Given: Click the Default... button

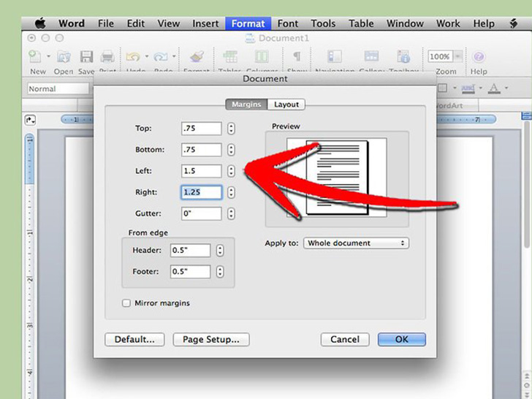Looking at the screenshot, I should click(x=134, y=339).
